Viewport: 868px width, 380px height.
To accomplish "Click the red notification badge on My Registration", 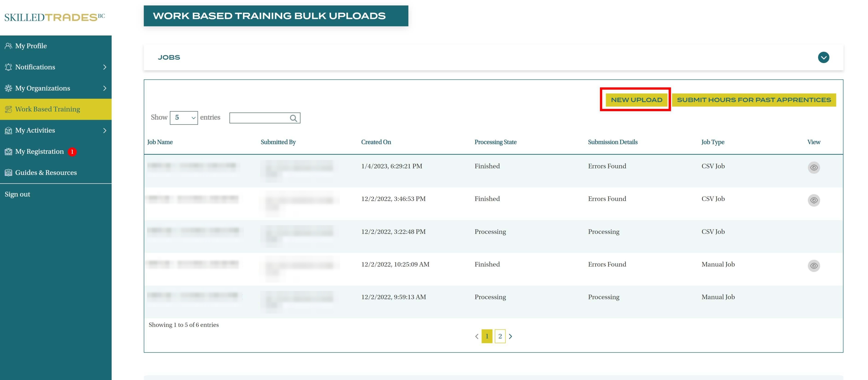I will (72, 152).
